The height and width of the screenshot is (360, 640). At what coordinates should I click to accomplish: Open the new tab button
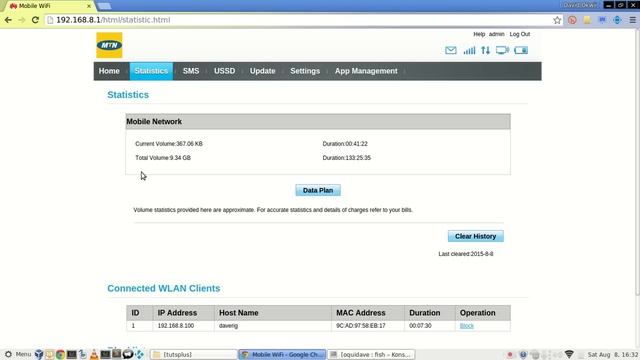pos(104,6)
